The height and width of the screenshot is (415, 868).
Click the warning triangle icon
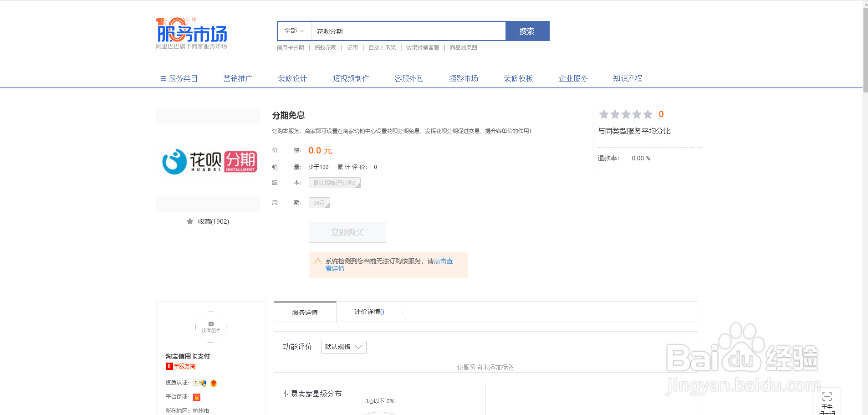point(318,261)
